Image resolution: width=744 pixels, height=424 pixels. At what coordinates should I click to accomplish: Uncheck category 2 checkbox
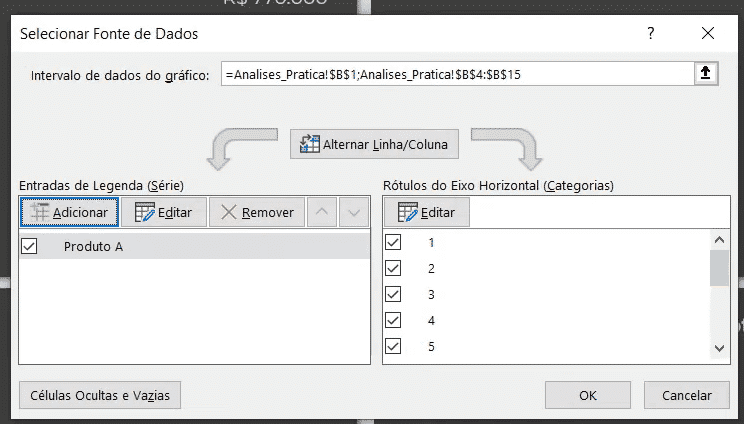coord(393,268)
